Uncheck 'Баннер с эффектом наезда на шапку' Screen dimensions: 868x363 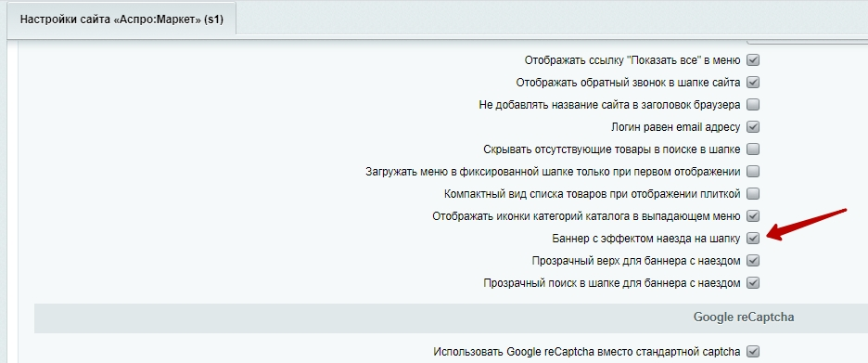point(753,239)
